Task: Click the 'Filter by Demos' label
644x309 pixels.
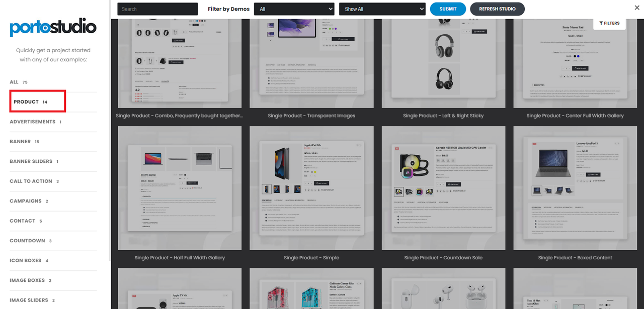Action: coord(229,9)
